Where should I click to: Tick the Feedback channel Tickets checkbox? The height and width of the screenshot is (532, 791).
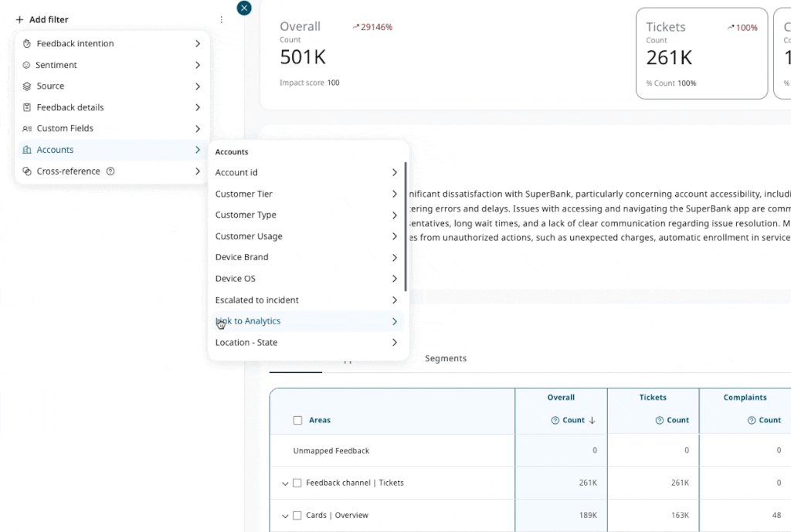pyautogui.click(x=297, y=483)
